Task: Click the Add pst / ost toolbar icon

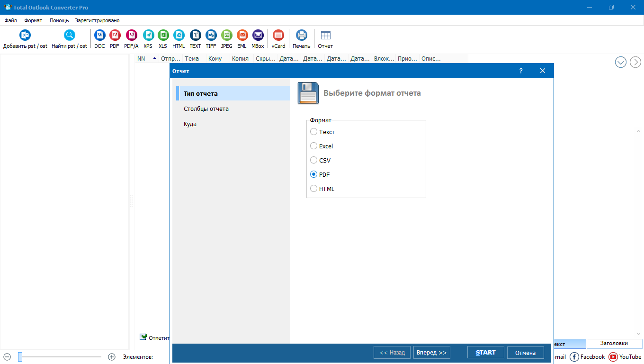Action: pos(25,35)
